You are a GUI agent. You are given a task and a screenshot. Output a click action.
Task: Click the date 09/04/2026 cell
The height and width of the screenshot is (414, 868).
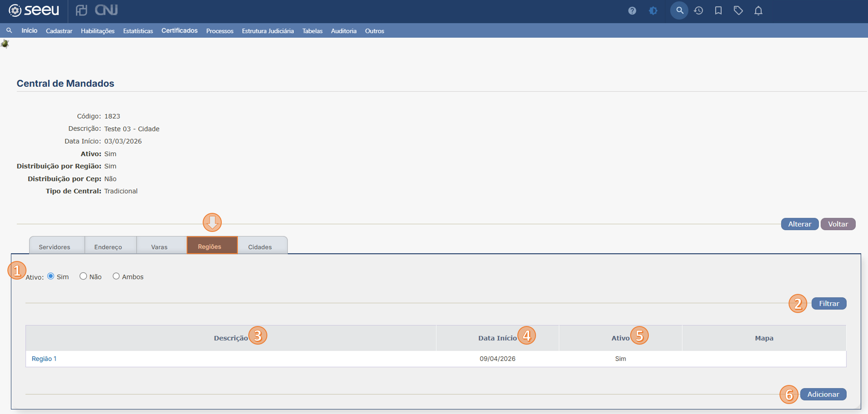[x=497, y=359]
